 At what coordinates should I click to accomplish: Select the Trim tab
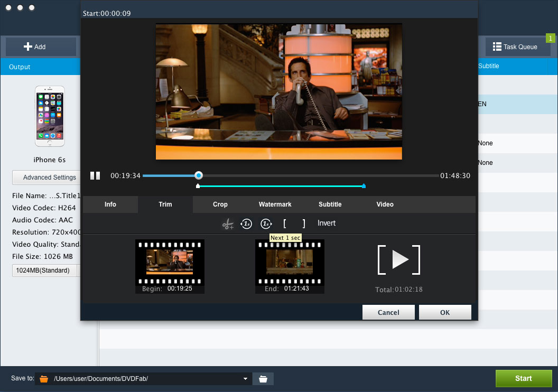tap(165, 204)
